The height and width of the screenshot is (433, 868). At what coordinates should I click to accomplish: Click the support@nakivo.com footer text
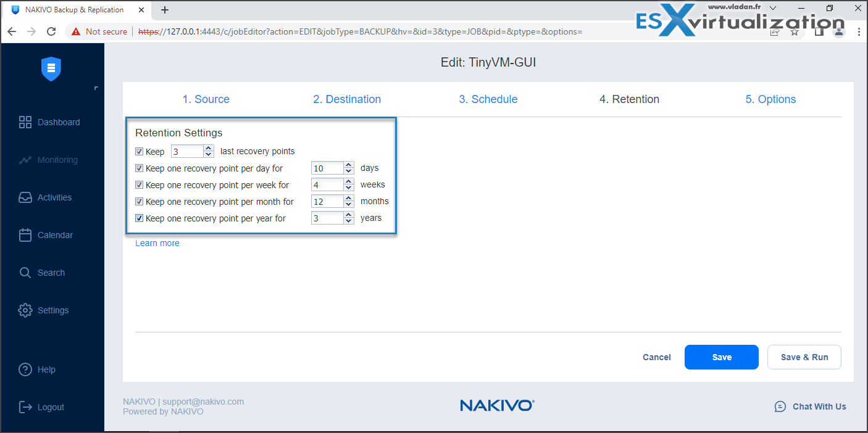click(203, 402)
